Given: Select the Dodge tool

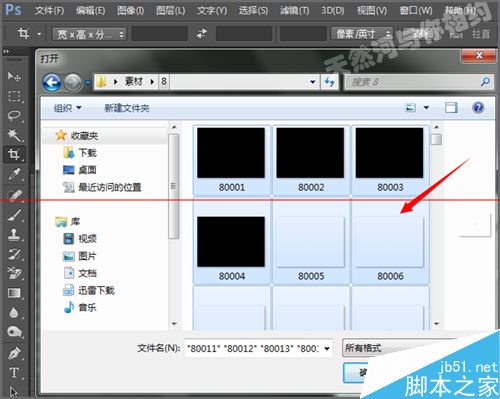Looking at the screenshot, I should tap(14, 332).
